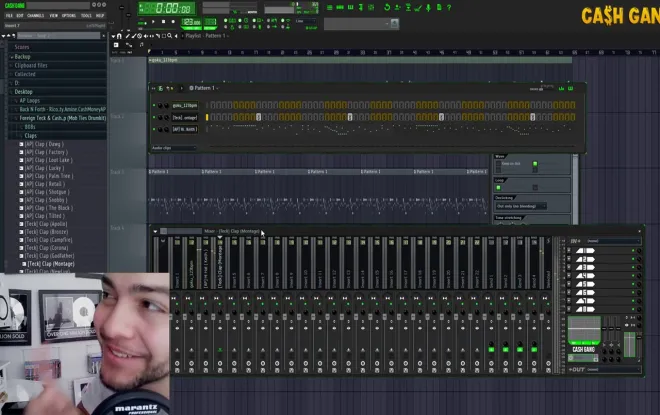This screenshot has width=660, height=415.
Task: Click the playlist playback speaker tool
Action: (176, 36)
